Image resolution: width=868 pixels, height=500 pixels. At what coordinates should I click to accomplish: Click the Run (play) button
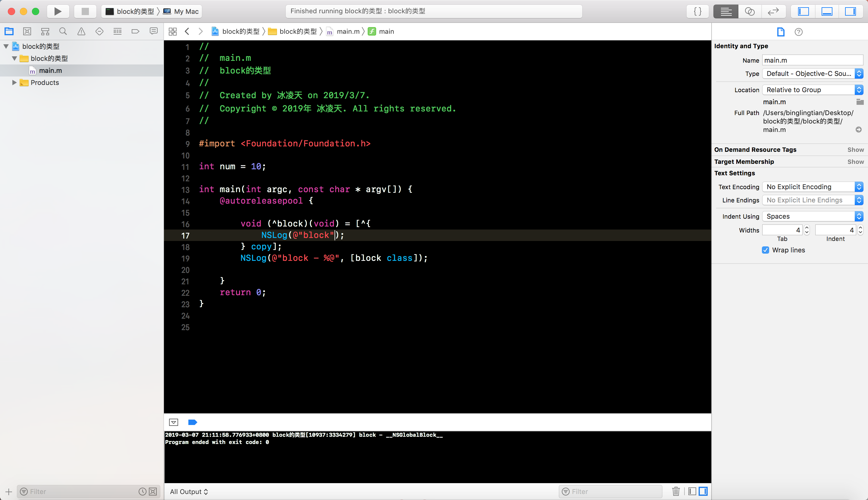pyautogui.click(x=58, y=11)
